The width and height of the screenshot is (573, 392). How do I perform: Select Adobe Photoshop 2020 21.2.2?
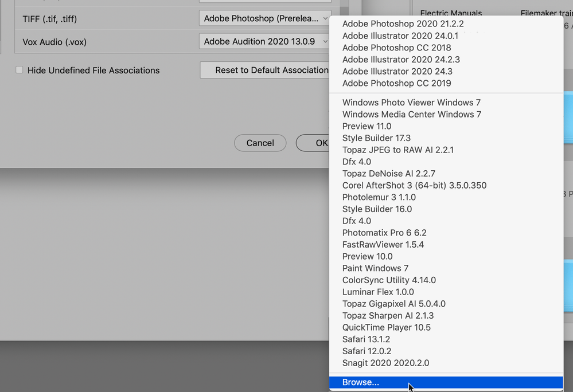(446, 23)
